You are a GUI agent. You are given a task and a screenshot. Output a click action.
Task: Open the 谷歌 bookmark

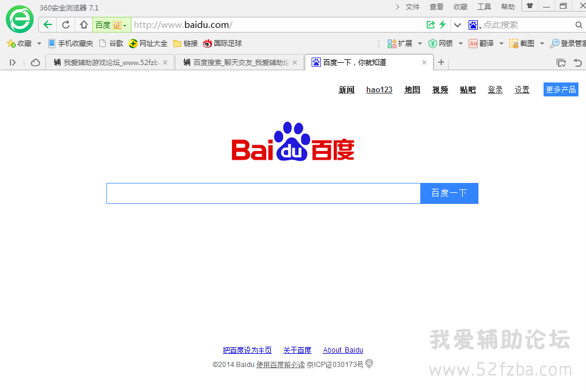pyautogui.click(x=112, y=44)
